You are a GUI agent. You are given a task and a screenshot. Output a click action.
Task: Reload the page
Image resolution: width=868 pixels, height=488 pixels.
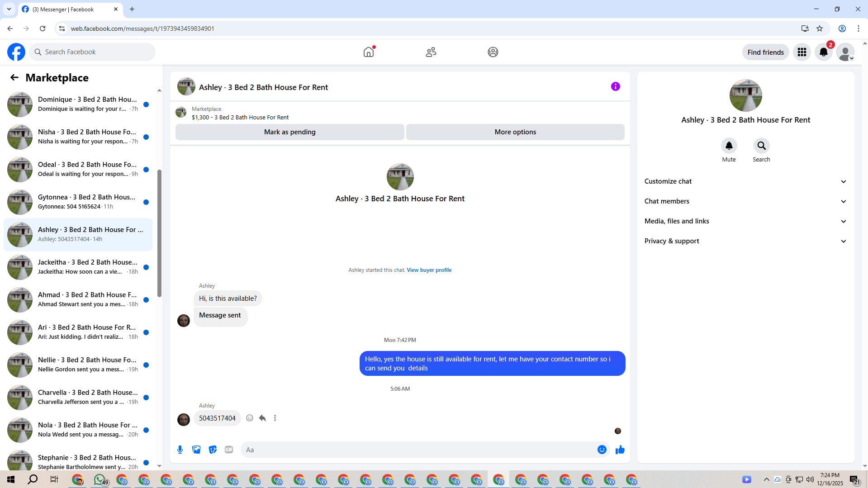point(43,28)
